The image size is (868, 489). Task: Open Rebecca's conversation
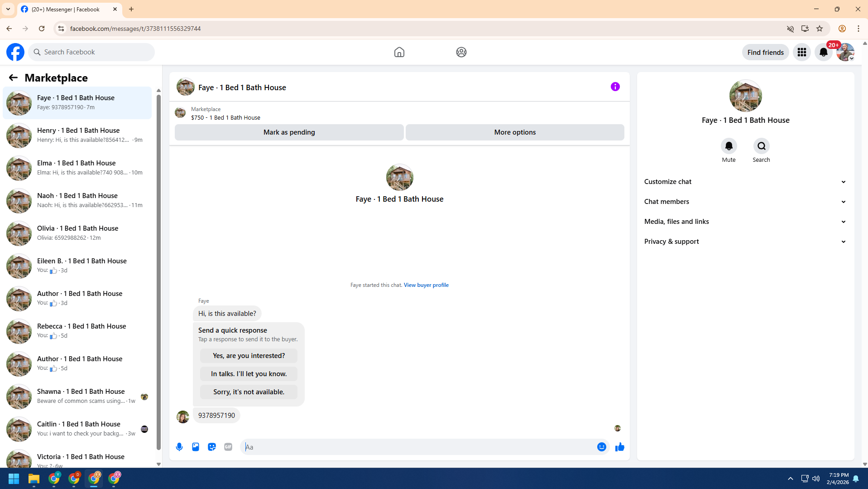point(77,331)
